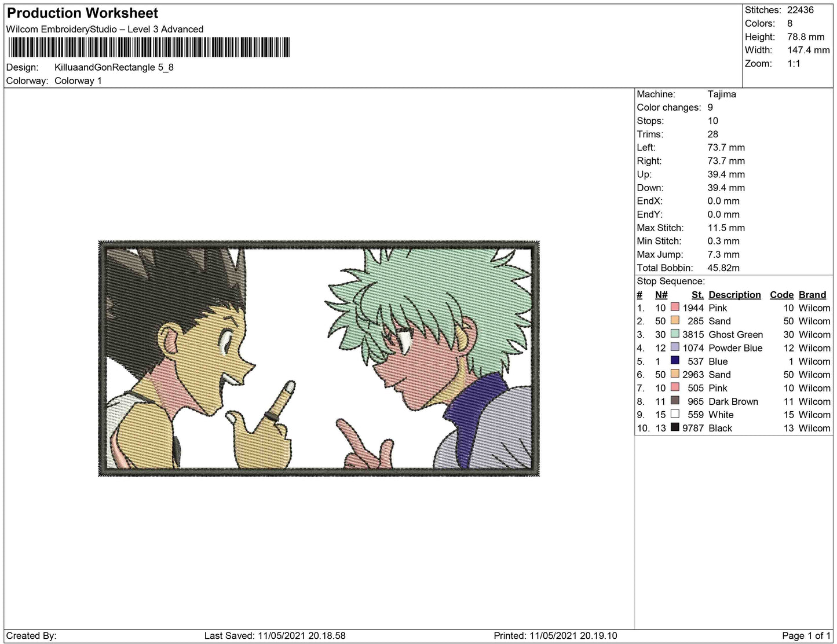Select the Max Jump value "7.3 mm"
The image size is (837, 644).
[723, 254]
